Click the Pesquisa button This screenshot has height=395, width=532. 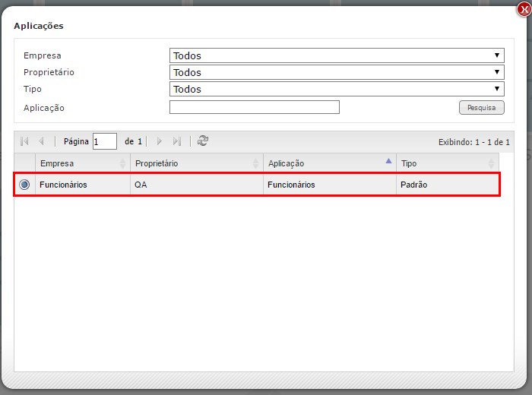(x=481, y=107)
